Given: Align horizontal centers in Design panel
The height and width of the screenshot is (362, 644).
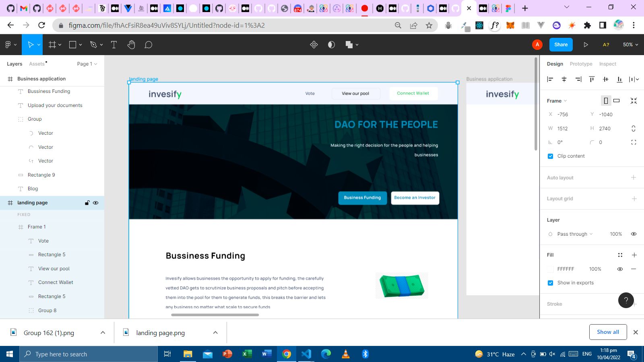Looking at the screenshot, I should 564,79.
